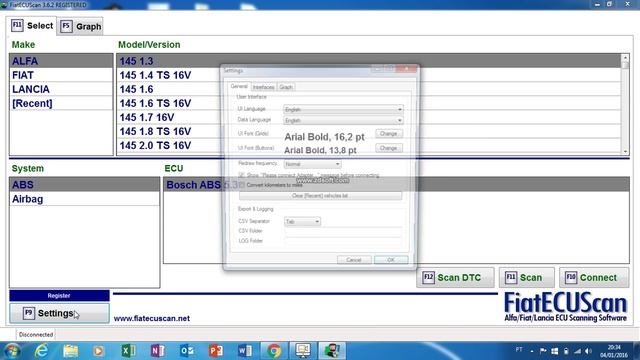Open the Graph tab in Settings dialog

[x=286, y=87]
